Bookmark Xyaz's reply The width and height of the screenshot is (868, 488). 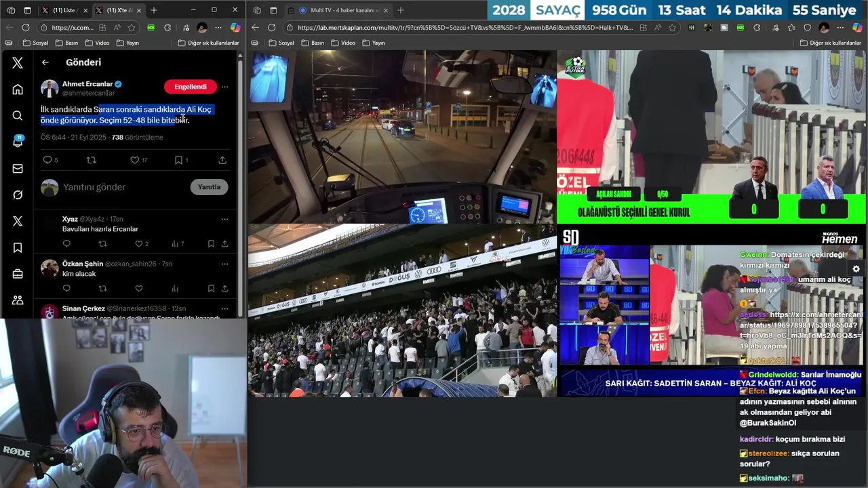tap(211, 243)
